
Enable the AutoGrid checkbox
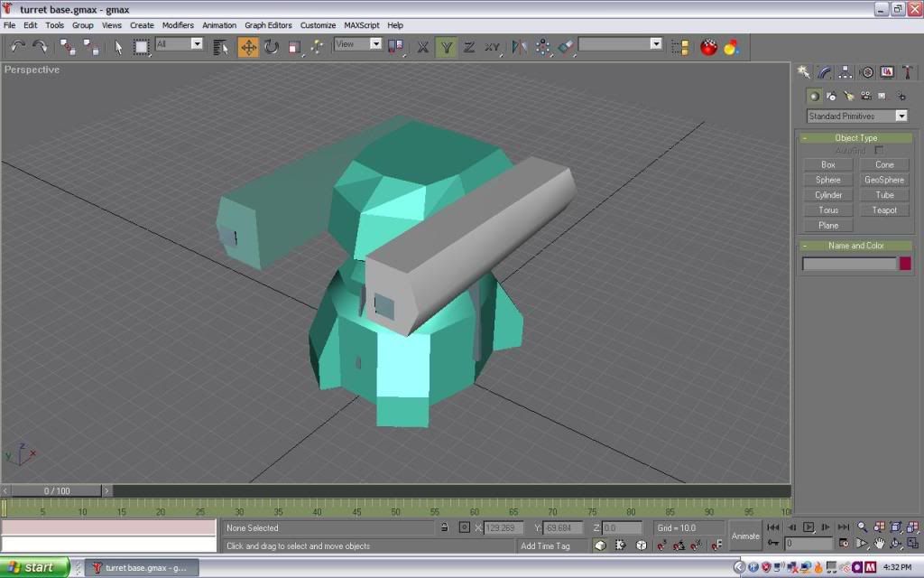[879, 151]
